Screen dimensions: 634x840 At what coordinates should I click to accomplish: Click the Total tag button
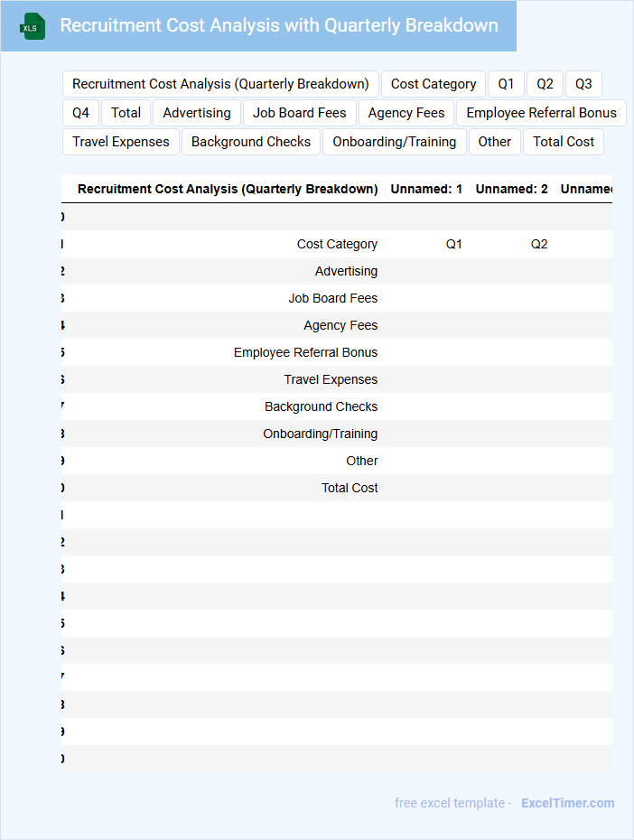[x=126, y=113]
